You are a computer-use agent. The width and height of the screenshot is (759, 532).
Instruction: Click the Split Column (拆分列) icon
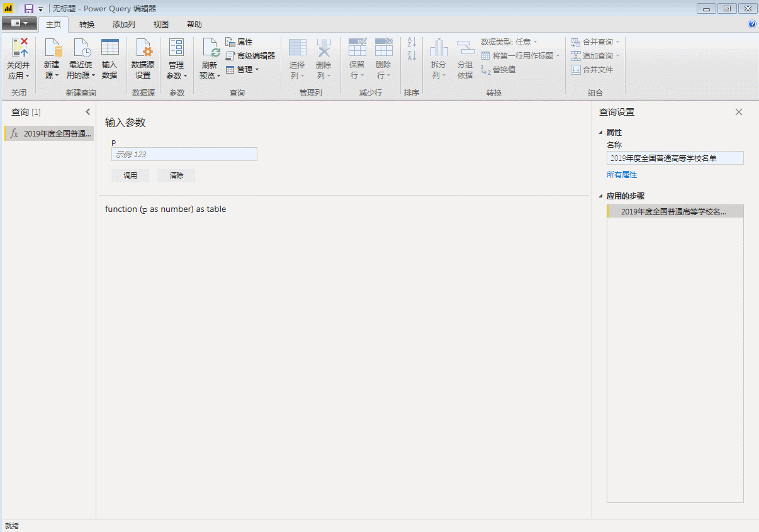pos(439,48)
